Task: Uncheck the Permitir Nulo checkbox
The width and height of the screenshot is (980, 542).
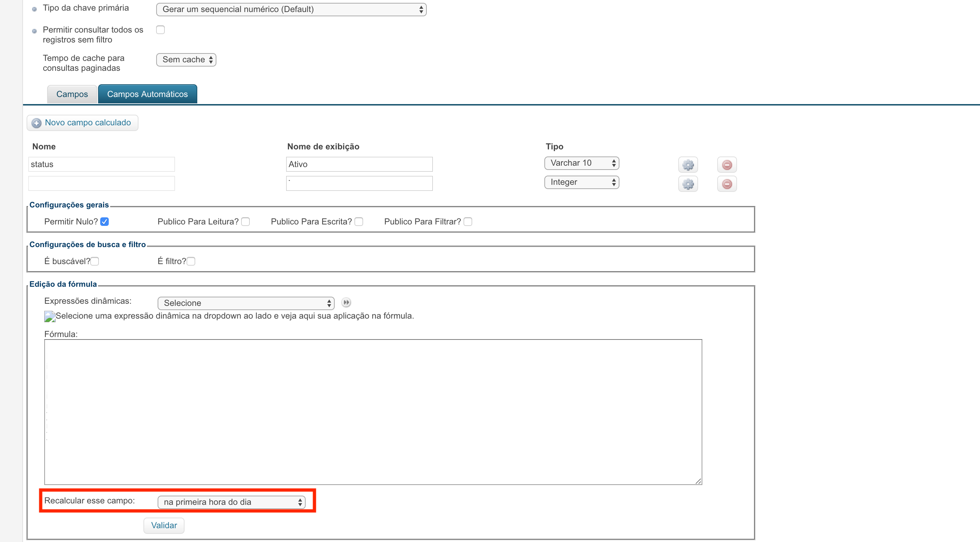Action: [104, 222]
